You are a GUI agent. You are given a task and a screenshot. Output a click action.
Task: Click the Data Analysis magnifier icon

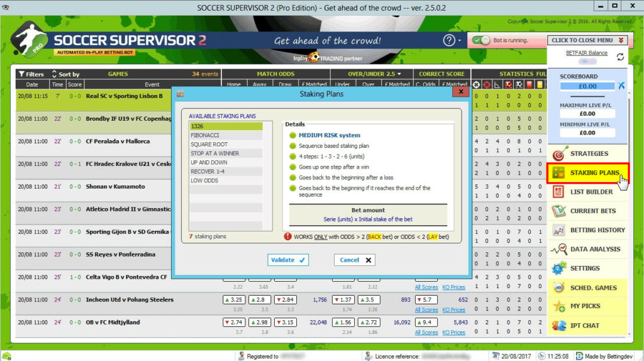(559, 249)
